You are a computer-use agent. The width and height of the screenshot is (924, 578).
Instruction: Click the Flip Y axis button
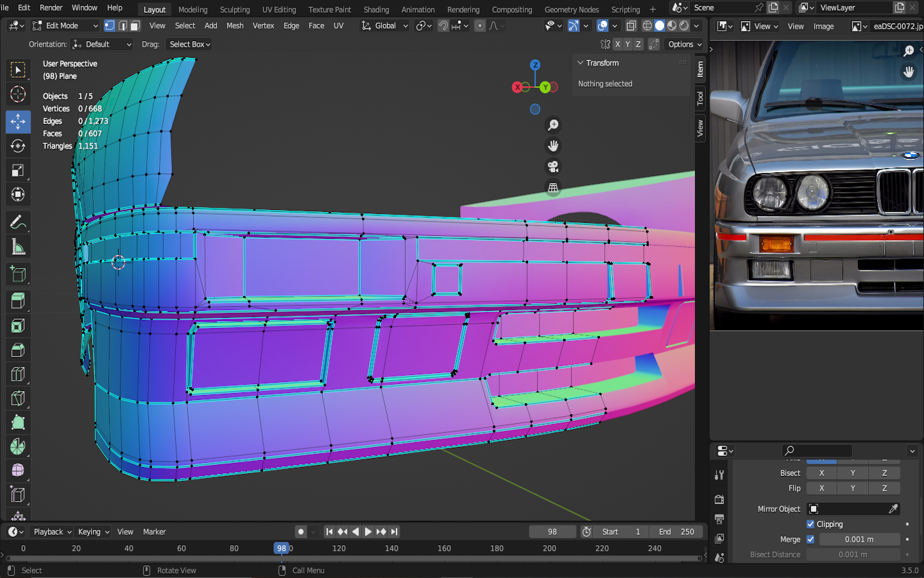[x=853, y=488]
